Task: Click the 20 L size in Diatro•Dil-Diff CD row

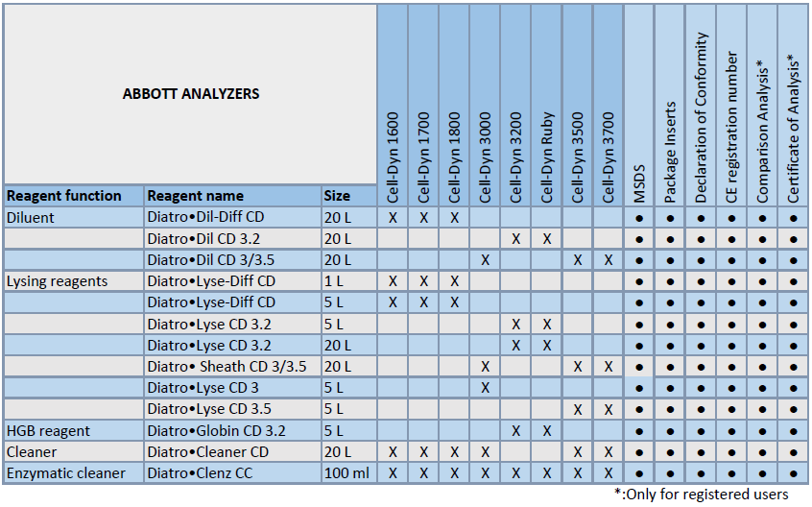Action: pyautogui.click(x=349, y=218)
